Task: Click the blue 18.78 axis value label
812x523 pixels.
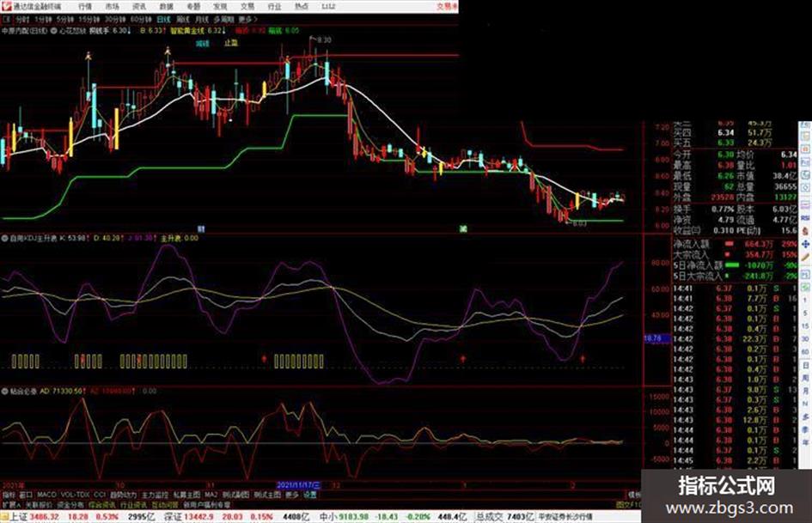Action: click(x=656, y=338)
